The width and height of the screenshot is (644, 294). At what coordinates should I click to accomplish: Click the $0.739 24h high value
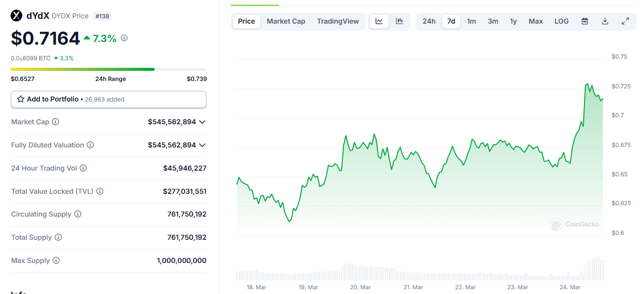[x=197, y=79]
